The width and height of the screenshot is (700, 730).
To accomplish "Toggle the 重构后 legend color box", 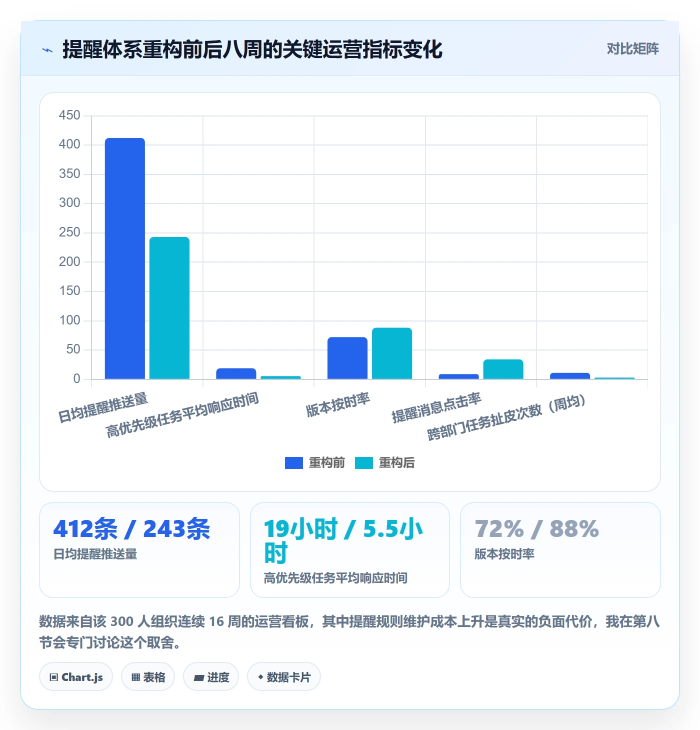I will pyautogui.click(x=364, y=463).
